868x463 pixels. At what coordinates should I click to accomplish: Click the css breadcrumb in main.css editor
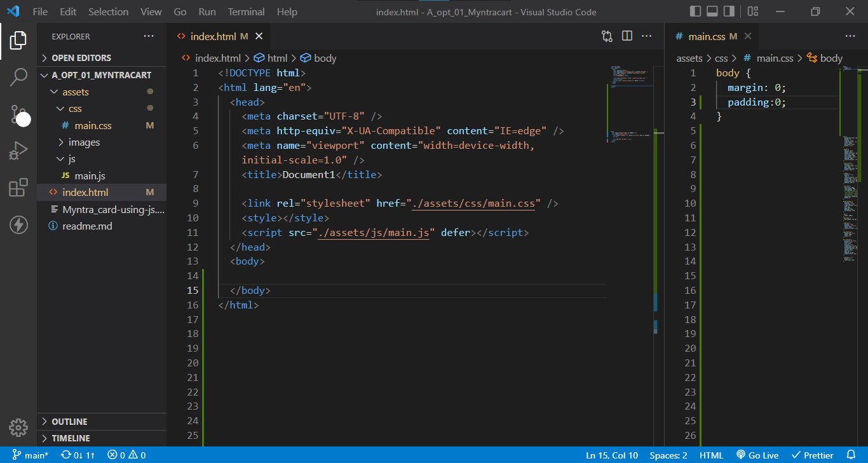coord(721,58)
